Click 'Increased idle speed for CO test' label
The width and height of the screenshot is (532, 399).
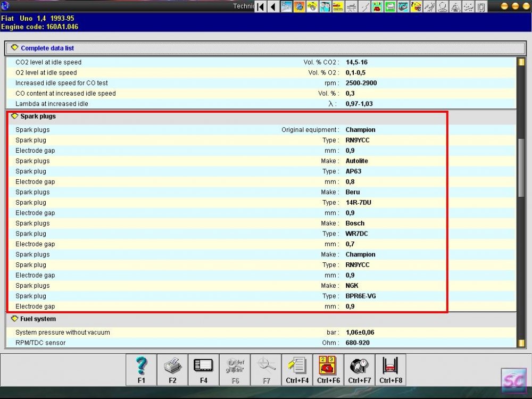(x=61, y=83)
